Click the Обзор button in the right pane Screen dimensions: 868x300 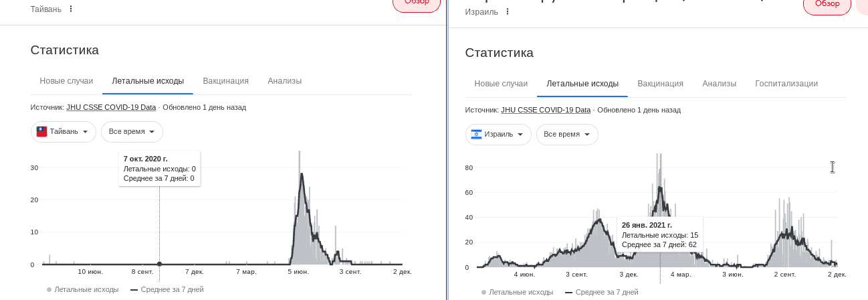pyautogui.click(x=827, y=4)
